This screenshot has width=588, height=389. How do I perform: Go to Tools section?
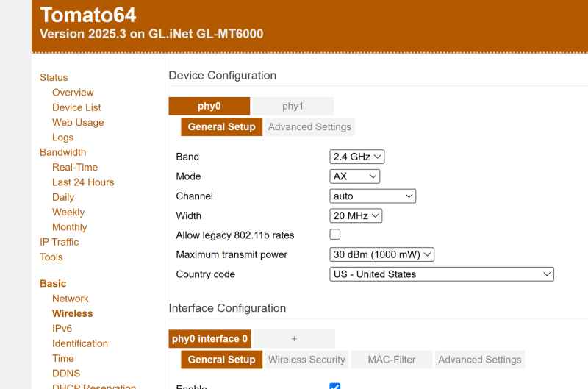tap(51, 257)
